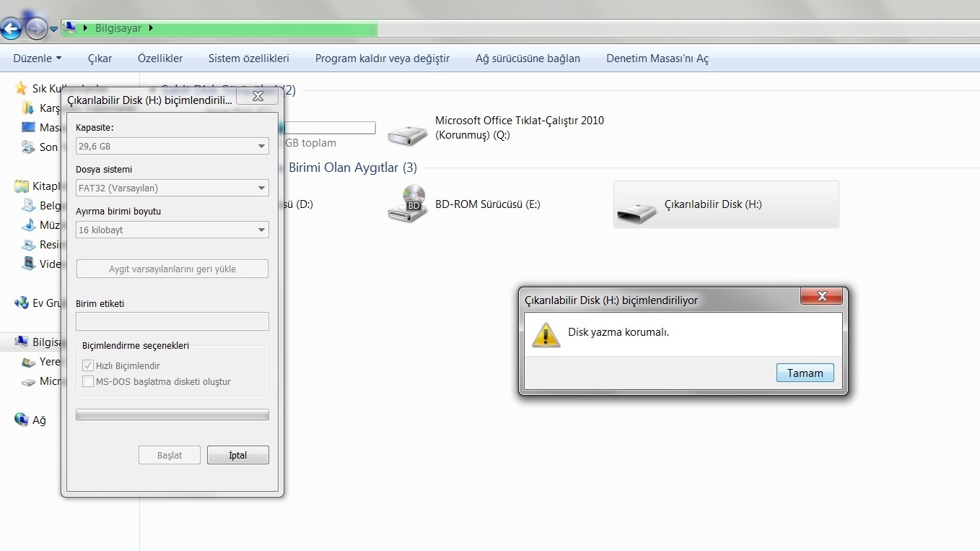The width and height of the screenshot is (980, 551).
Task: Click Aygıt varsayılanlarını geri yükle button
Action: click(x=172, y=269)
